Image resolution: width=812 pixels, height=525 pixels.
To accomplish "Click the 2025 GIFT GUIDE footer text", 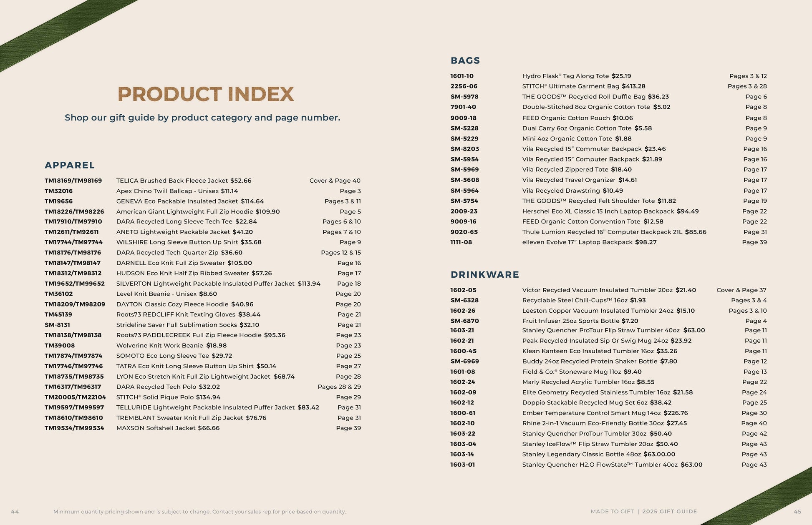I will (669, 512).
